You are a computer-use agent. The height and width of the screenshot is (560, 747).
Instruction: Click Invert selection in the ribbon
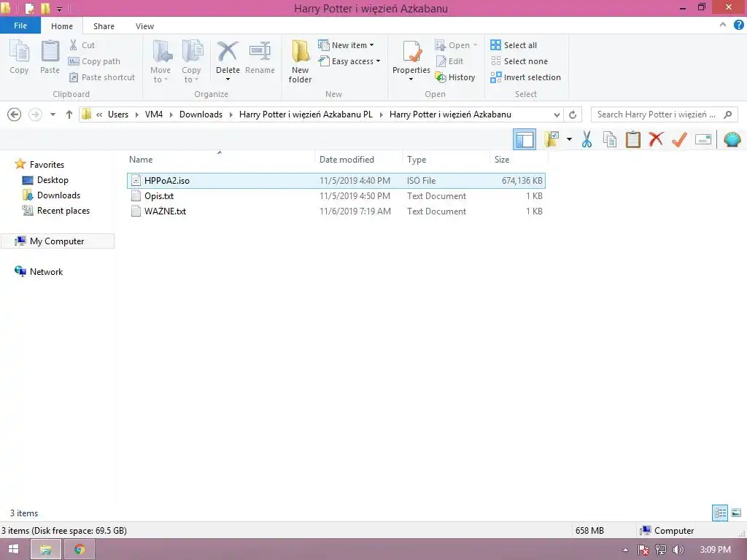point(525,77)
